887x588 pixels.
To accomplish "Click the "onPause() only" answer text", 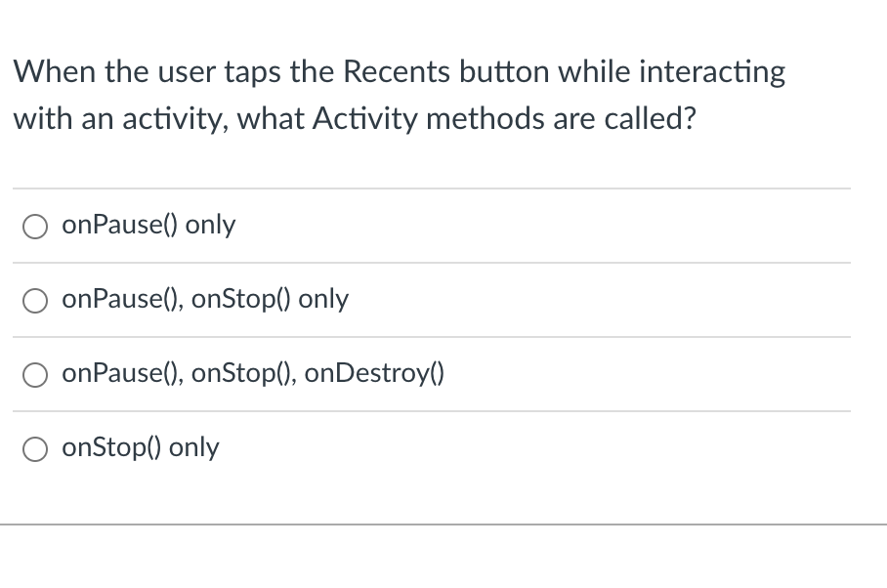I will point(148,225).
